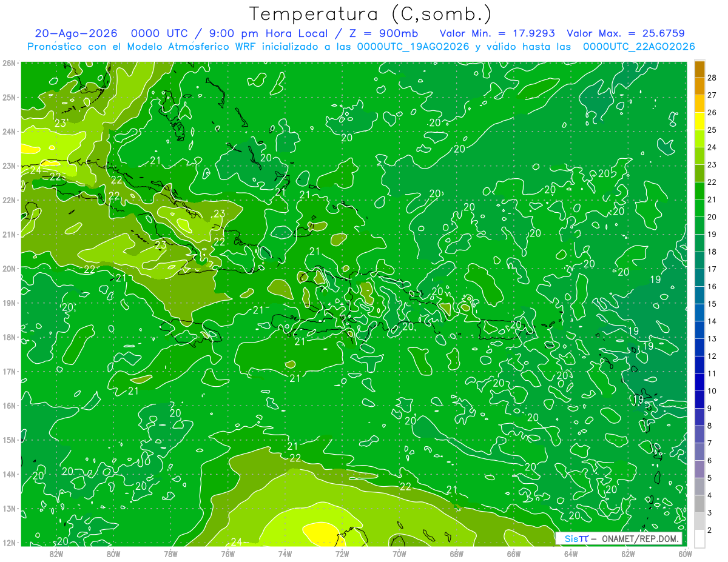
Task: Select the "82W" longitude label
Action: (56, 554)
